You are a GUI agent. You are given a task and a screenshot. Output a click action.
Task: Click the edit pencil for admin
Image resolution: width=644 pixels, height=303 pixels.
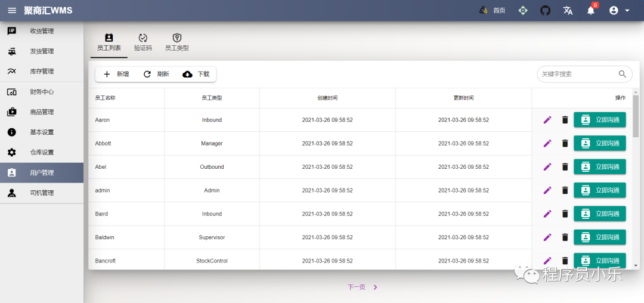pyautogui.click(x=547, y=190)
